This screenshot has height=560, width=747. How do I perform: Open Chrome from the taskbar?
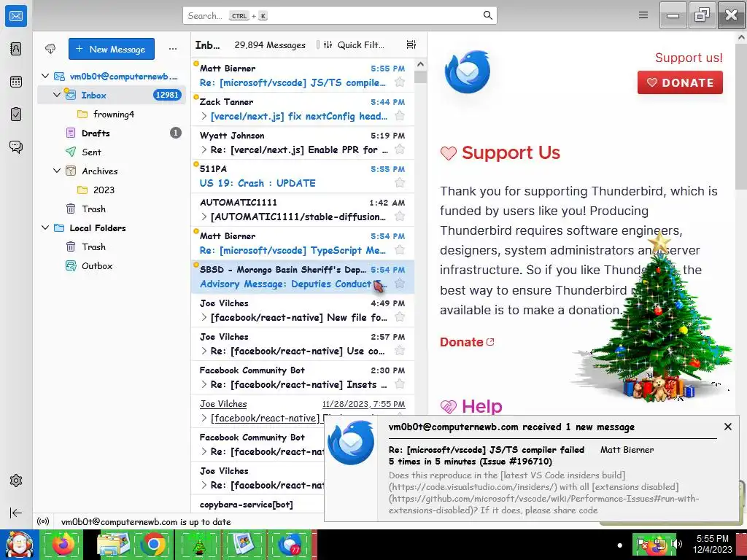pyautogui.click(x=152, y=544)
